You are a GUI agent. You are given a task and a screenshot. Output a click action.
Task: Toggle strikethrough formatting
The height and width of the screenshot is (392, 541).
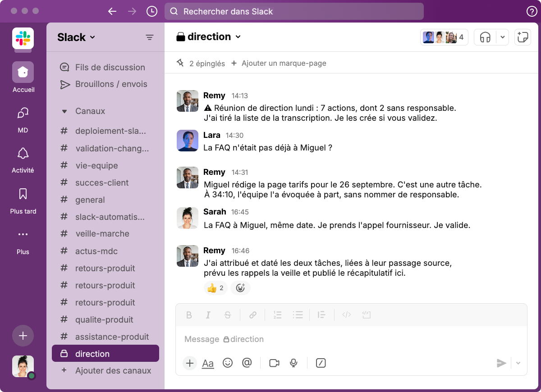(x=228, y=315)
